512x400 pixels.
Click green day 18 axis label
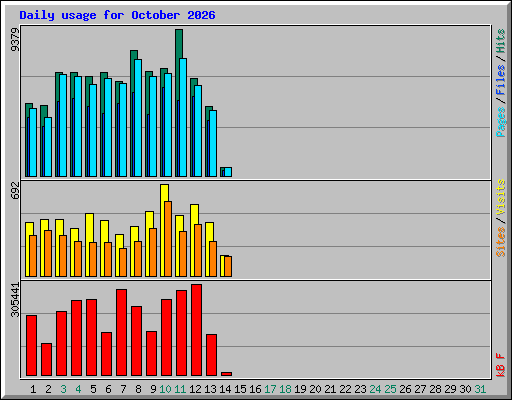pyautogui.click(x=285, y=389)
